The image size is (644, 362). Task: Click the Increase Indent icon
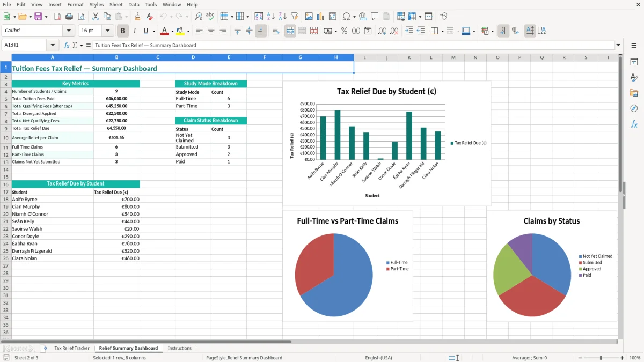click(409, 31)
